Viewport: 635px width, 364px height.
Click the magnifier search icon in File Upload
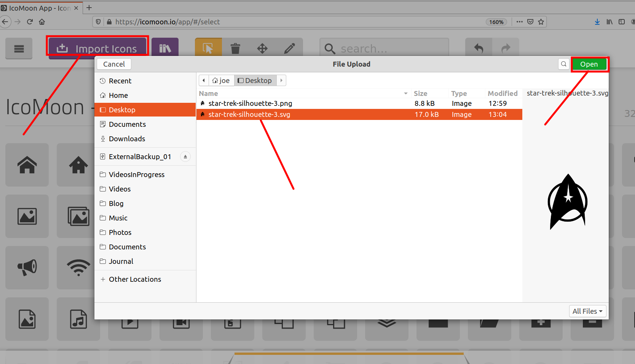tap(564, 64)
